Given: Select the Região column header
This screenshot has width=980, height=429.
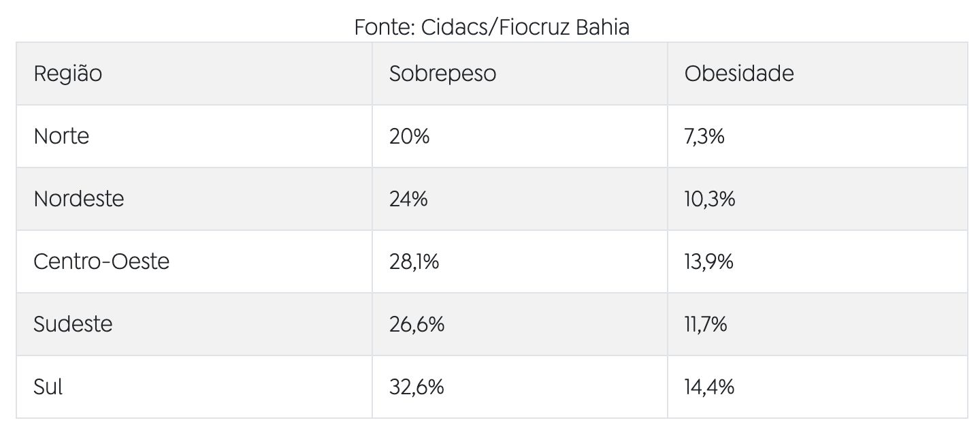Looking at the screenshot, I should point(68,74).
